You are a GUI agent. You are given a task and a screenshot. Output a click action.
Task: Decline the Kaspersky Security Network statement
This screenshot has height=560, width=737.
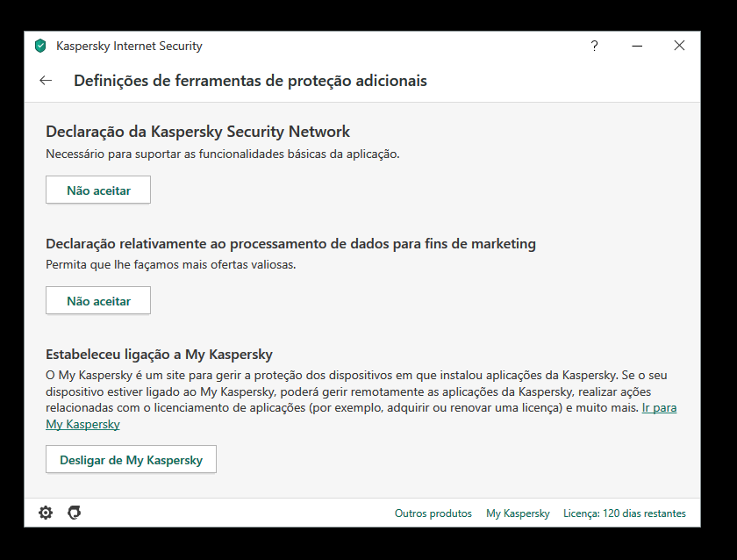[98, 190]
